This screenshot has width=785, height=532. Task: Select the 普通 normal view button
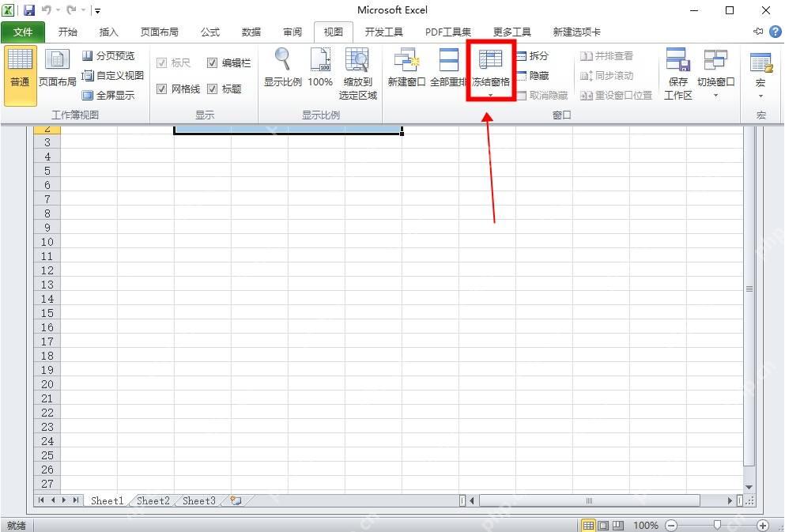pyautogui.click(x=20, y=76)
